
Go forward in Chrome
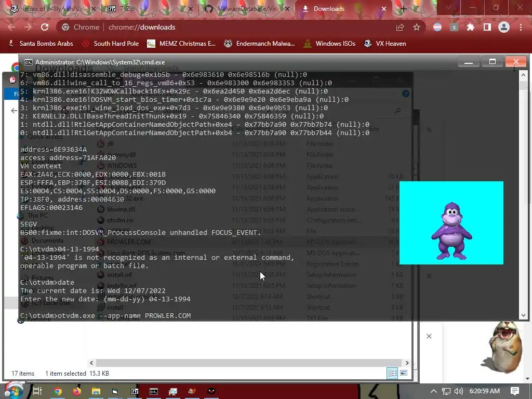coord(28,27)
